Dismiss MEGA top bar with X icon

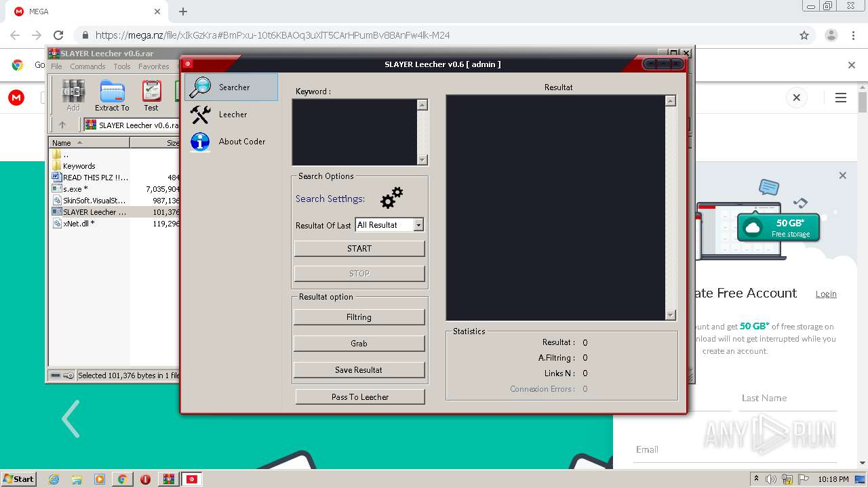[797, 98]
